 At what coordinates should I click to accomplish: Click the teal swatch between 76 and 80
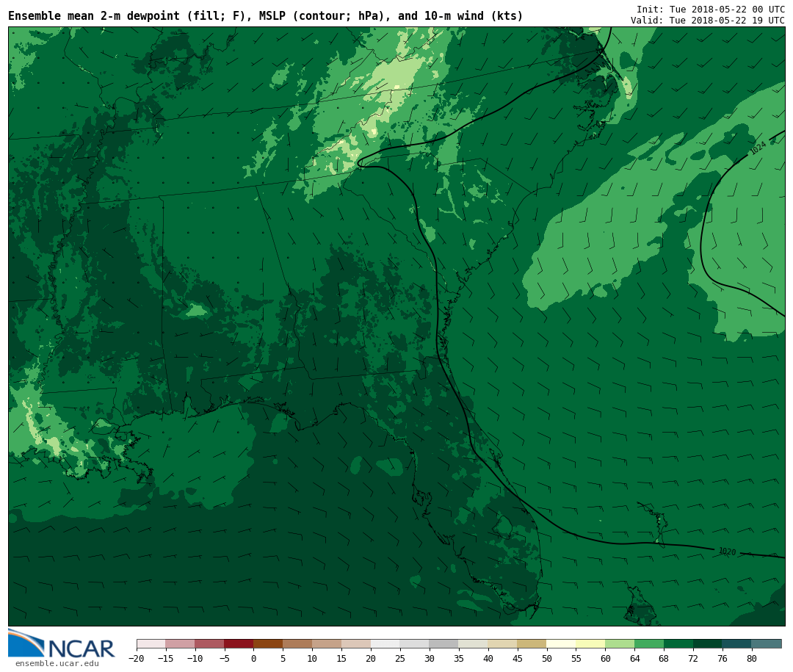coord(737,643)
